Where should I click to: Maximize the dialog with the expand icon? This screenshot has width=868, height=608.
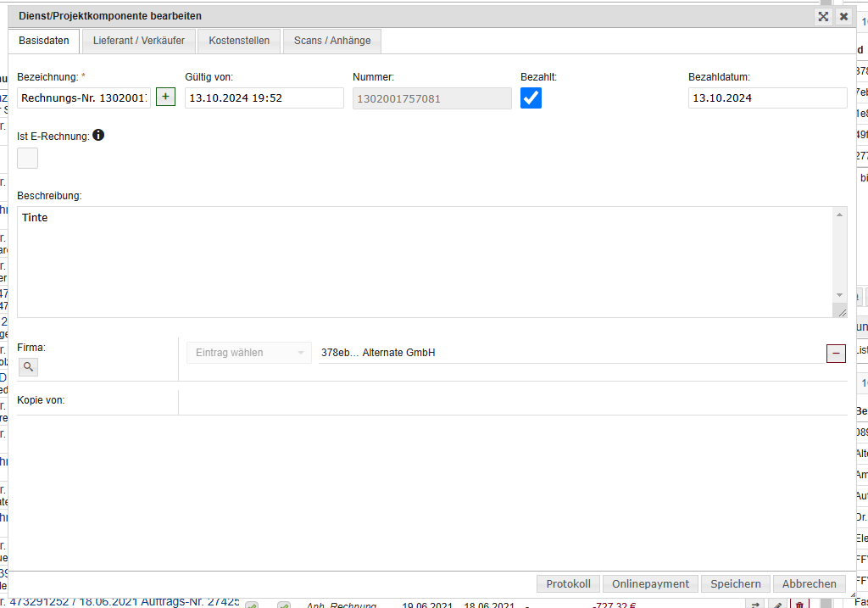tap(823, 16)
